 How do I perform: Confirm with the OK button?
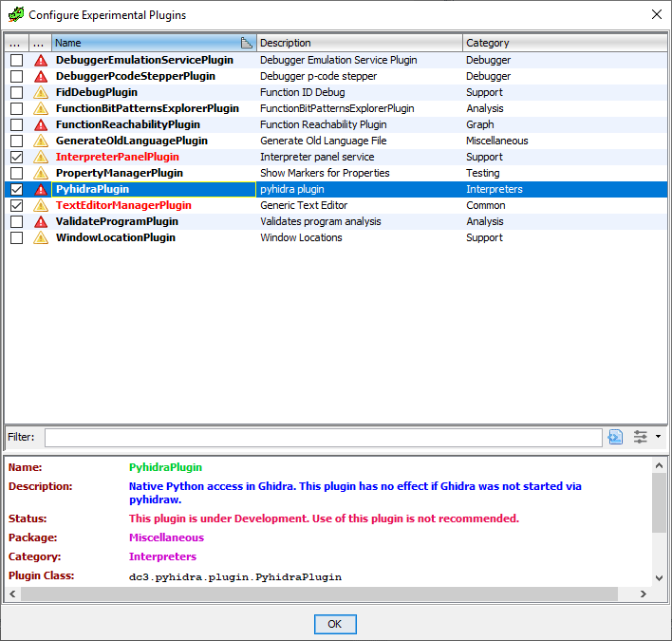(x=335, y=624)
